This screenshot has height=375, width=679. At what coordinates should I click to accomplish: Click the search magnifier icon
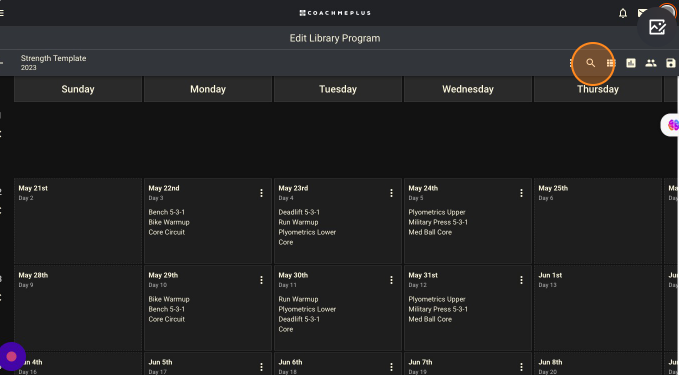[x=590, y=63]
